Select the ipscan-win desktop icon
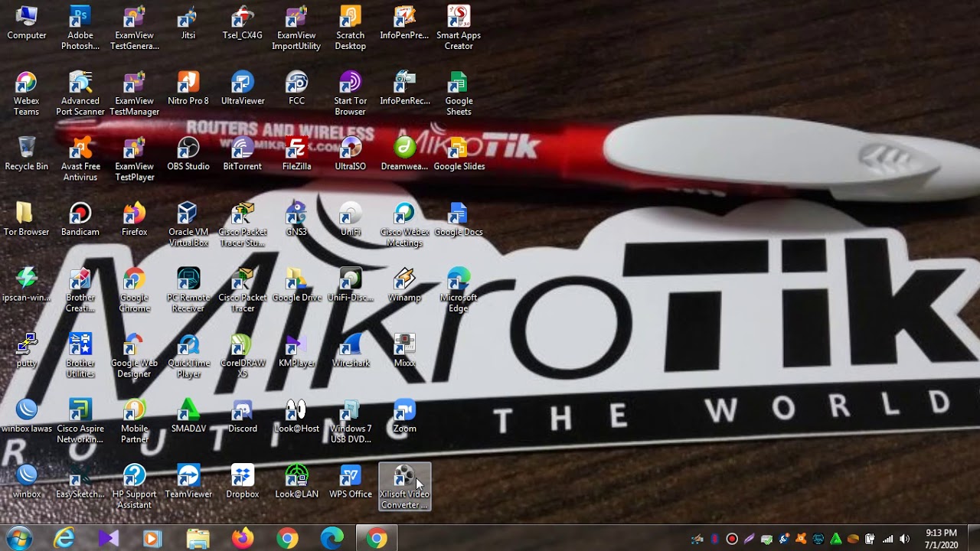Screen dimensions: 980x551 tap(26, 285)
